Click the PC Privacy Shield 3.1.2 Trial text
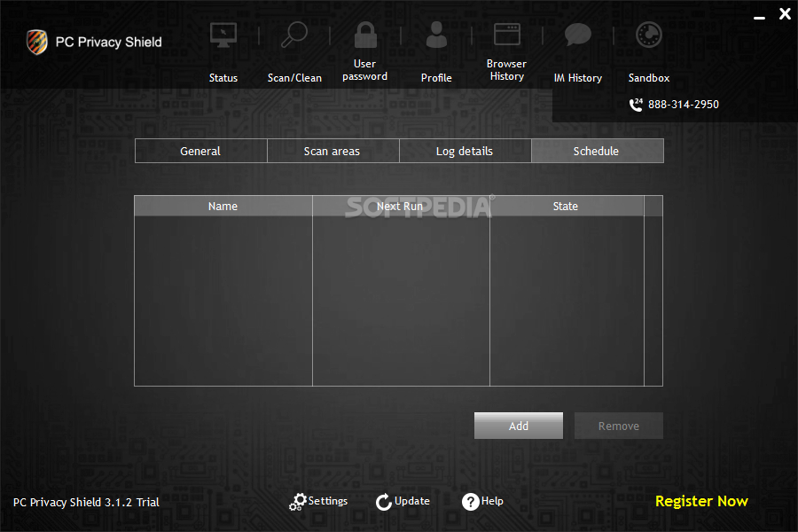 [x=86, y=503]
